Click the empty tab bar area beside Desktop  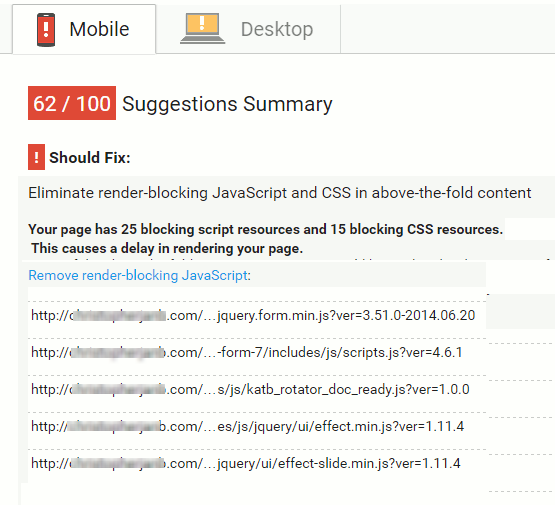[x=447, y=29]
